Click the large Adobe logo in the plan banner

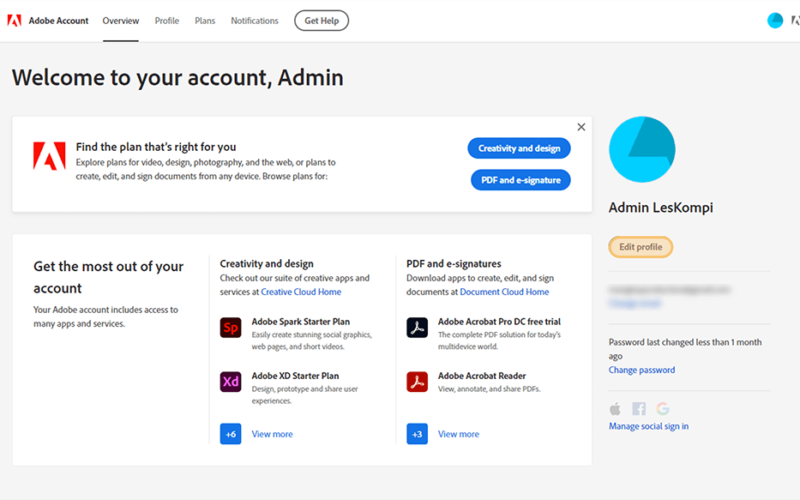point(49,156)
